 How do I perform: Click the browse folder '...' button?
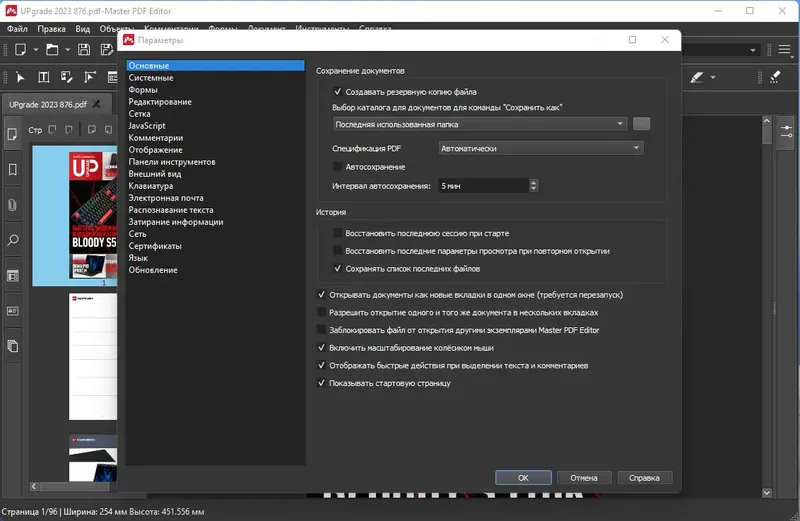[x=641, y=123]
